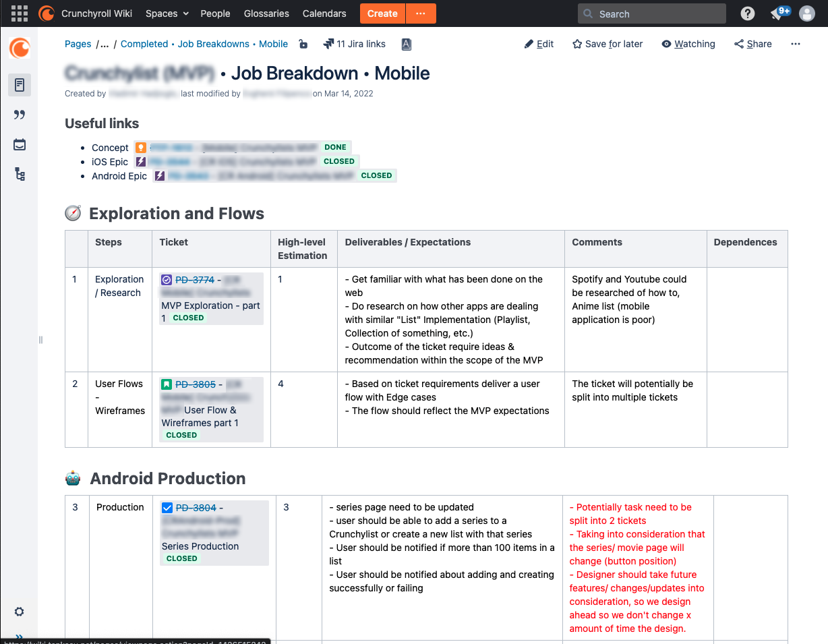Open the PD-3774 ticket link
Image resolution: width=828 pixels, height=644 pixels.
[195, 279]
